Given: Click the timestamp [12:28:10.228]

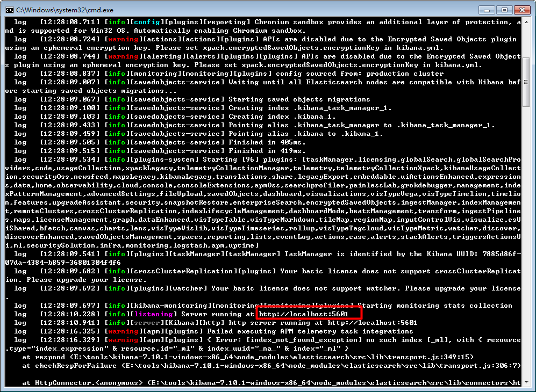Looking at the screenshot, I should [x=70, y=314].
